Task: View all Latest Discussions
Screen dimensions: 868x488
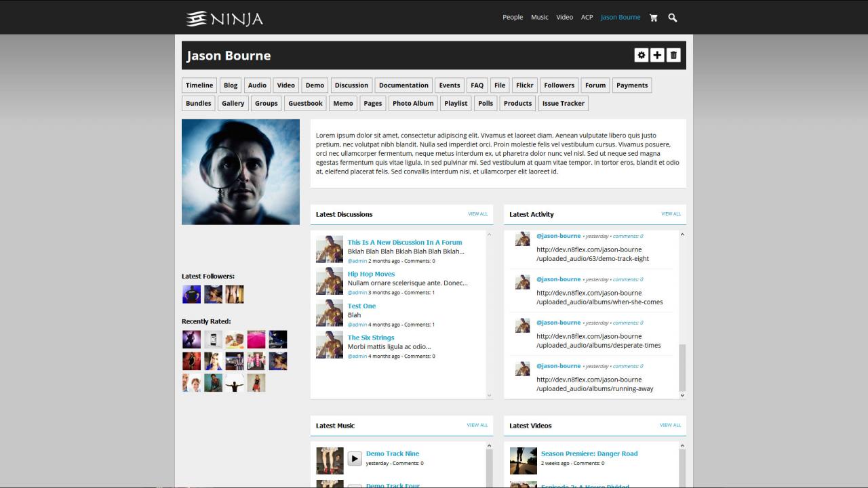Action: 477,214
